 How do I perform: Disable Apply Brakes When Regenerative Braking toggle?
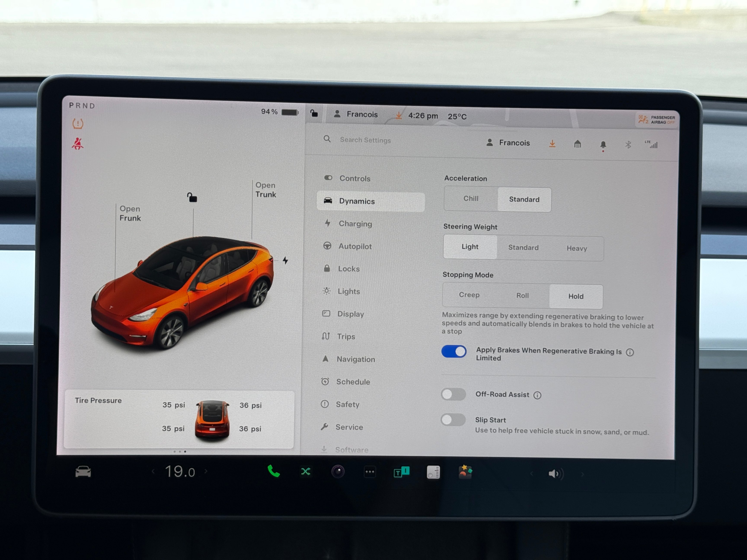coord(454,352)
